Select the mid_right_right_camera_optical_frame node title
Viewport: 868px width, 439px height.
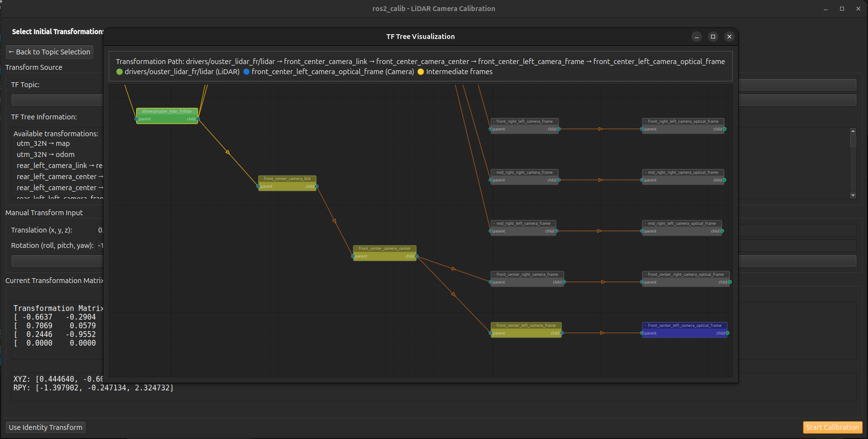tap(683, 172)
